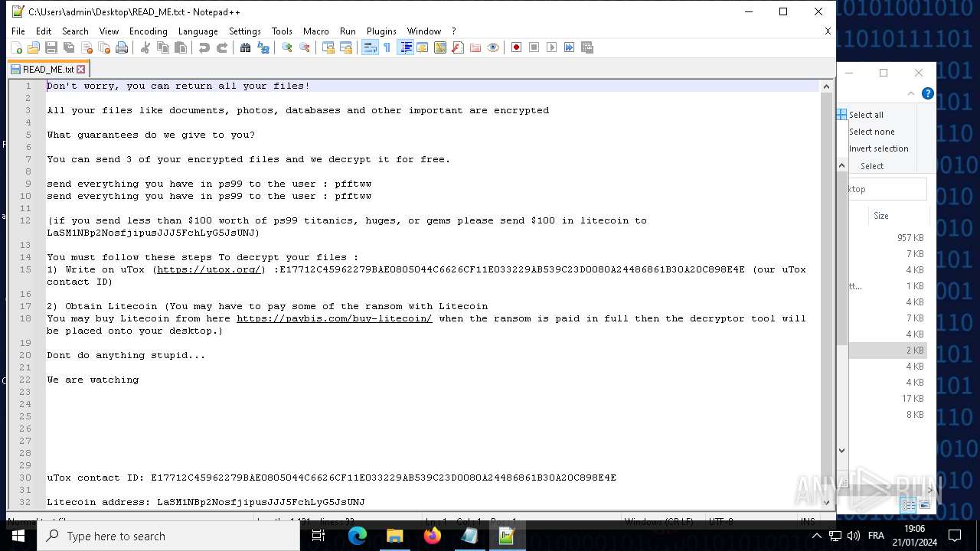Close the document with menu bar X
Image resolution: width=980 pixels, height=551 pixels.
point(828,31)
